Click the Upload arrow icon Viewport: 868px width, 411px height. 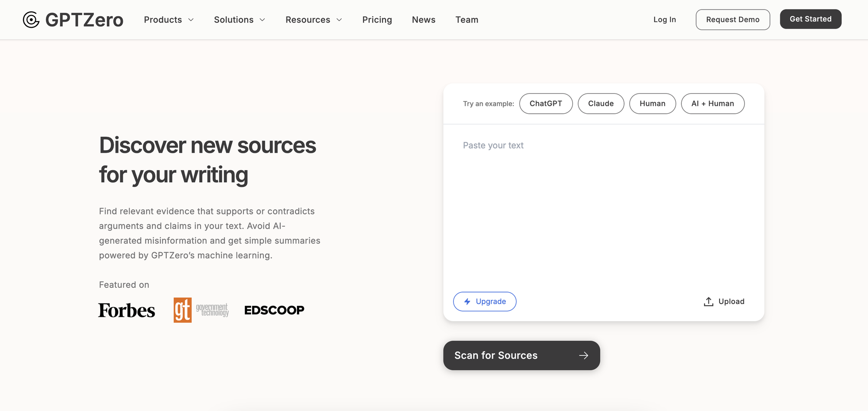point(708,302)
